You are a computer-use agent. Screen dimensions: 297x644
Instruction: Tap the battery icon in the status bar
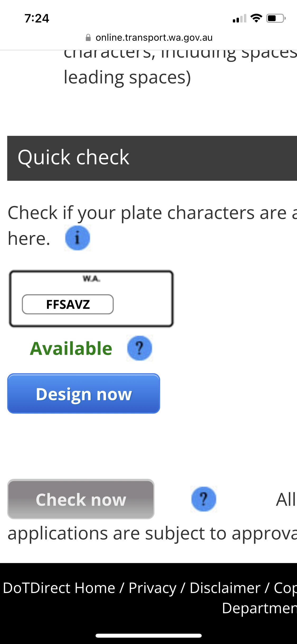(276, 18)
